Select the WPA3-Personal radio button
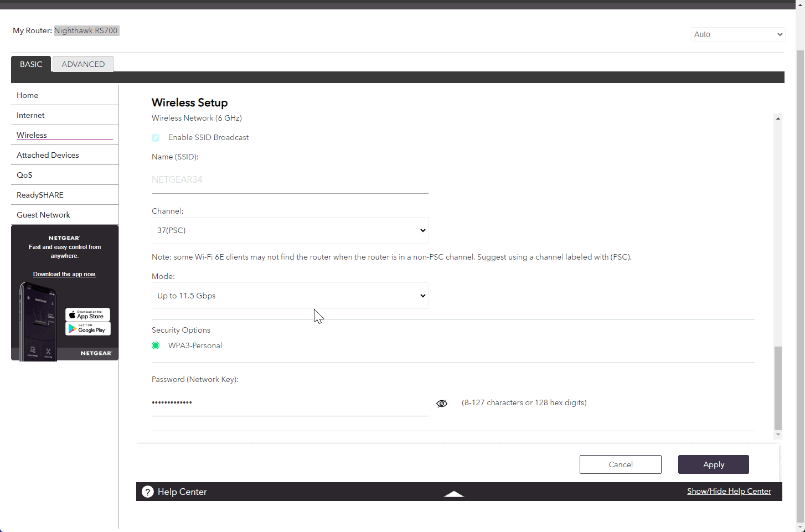This screenshot has height=532, width=805. pyautogui.click(x=156, y=345)
